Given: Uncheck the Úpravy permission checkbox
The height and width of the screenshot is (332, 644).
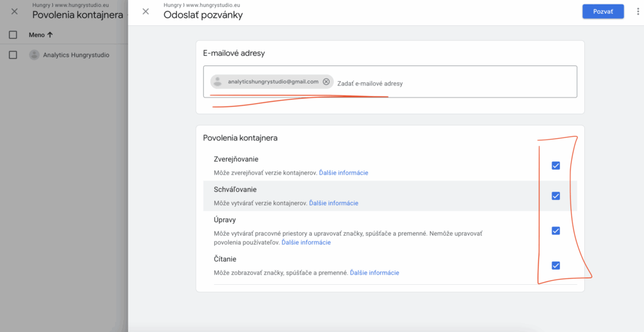Looking at the screenshot, I should coord(555,230).
